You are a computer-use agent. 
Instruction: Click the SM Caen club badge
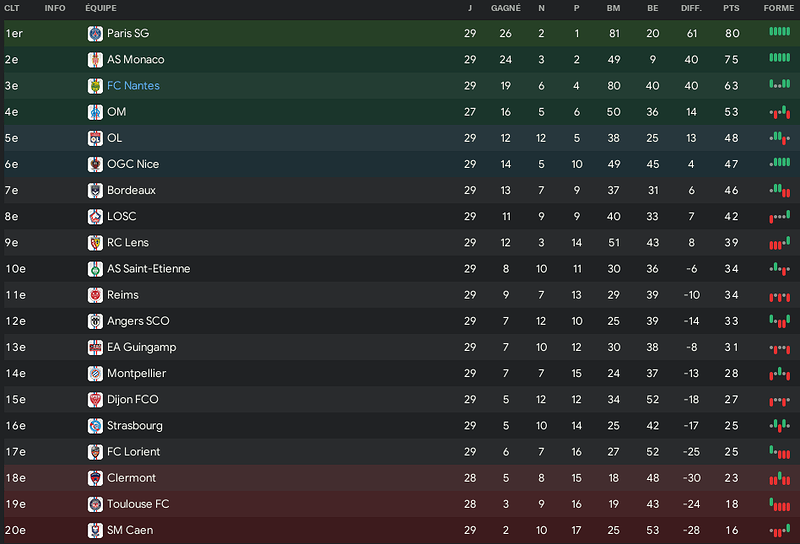(95, 530)
